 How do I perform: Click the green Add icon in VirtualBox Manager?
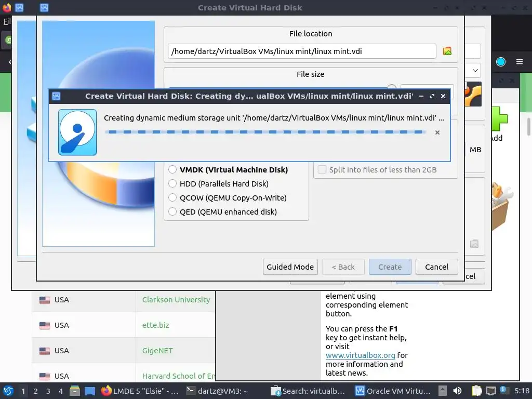point(499,118)
